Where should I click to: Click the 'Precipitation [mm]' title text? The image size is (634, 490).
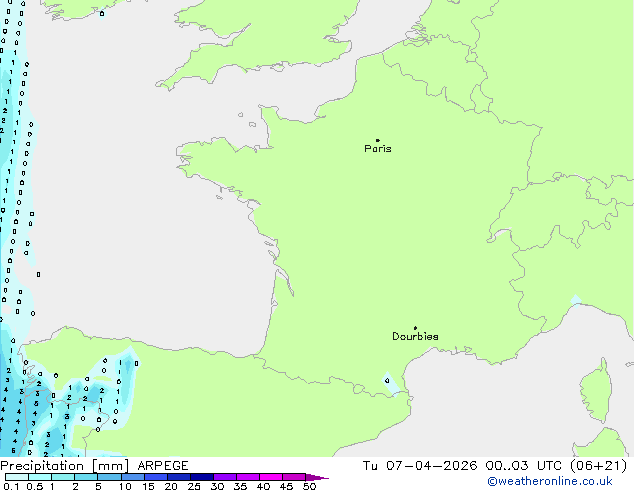(65, 466)
